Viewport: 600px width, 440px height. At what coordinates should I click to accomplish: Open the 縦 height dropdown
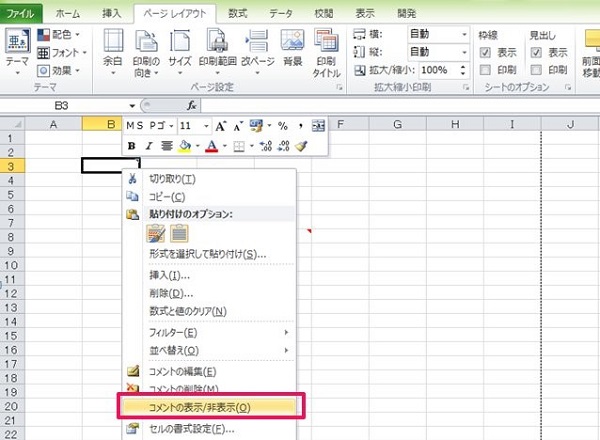[464, 52]
